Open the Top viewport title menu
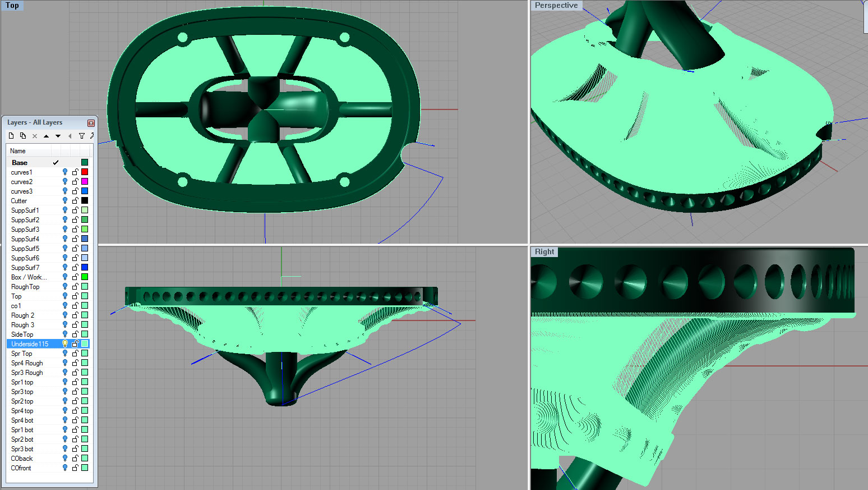The height and width of the screenshot is (490, 868). pyautogui.click(x=12, y=6)
